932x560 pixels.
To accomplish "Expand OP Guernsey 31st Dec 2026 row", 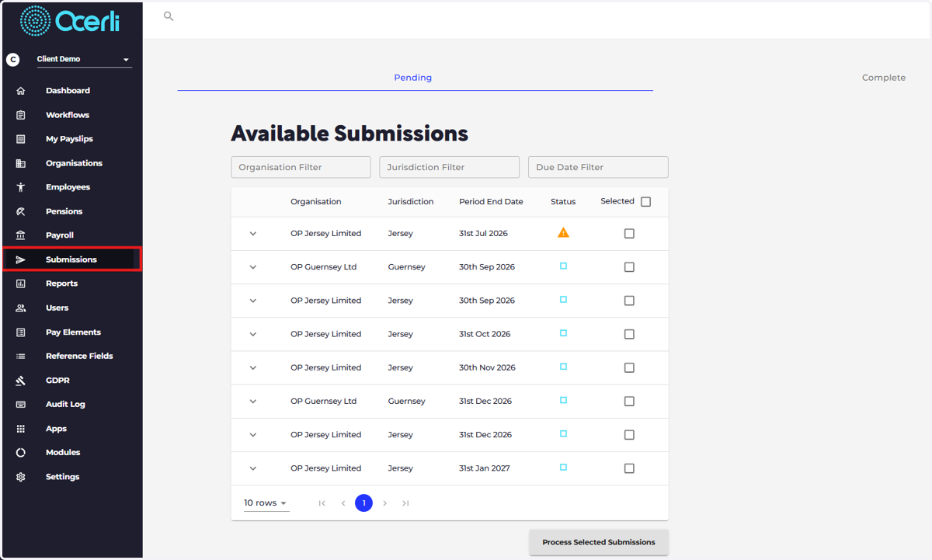I will coord(252,402).
